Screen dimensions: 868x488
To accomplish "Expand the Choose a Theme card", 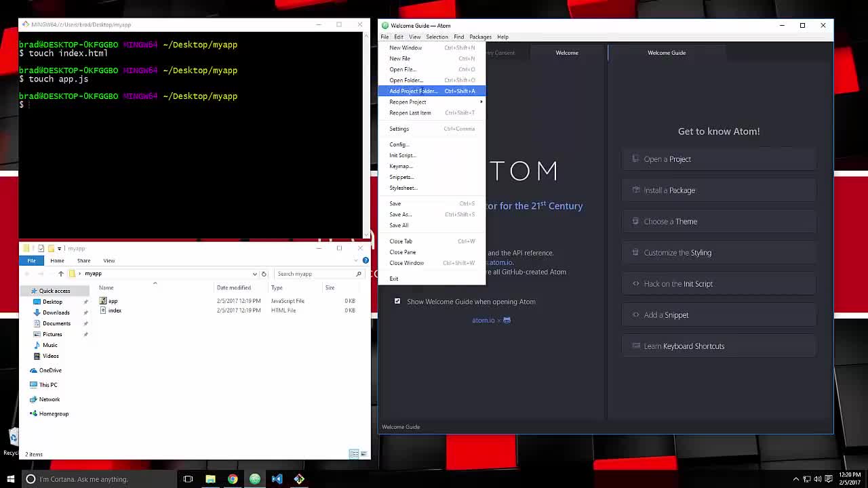I will (x=719, y=222).
